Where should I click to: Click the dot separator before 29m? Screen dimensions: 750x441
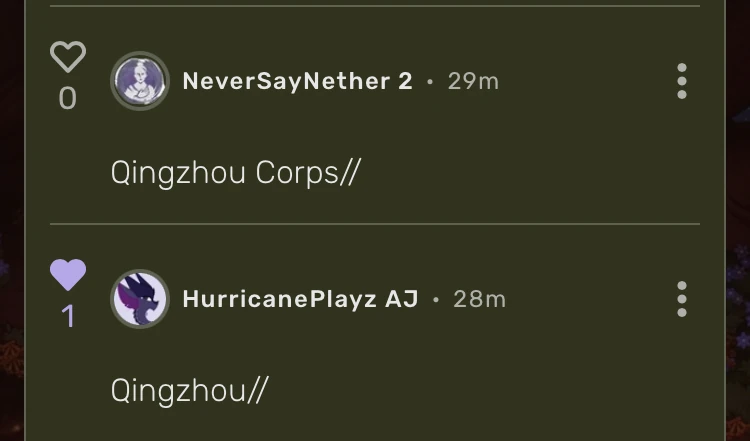tap(430, 82)
